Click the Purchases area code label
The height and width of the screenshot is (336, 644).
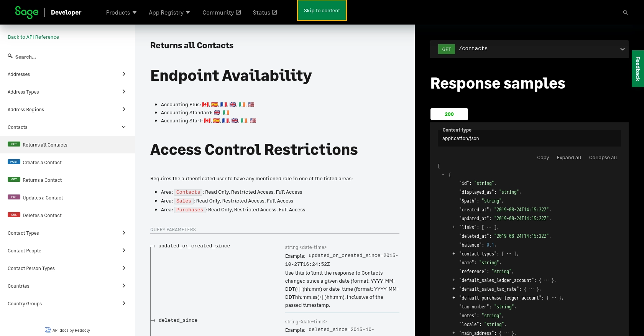[x=190, y=210]
